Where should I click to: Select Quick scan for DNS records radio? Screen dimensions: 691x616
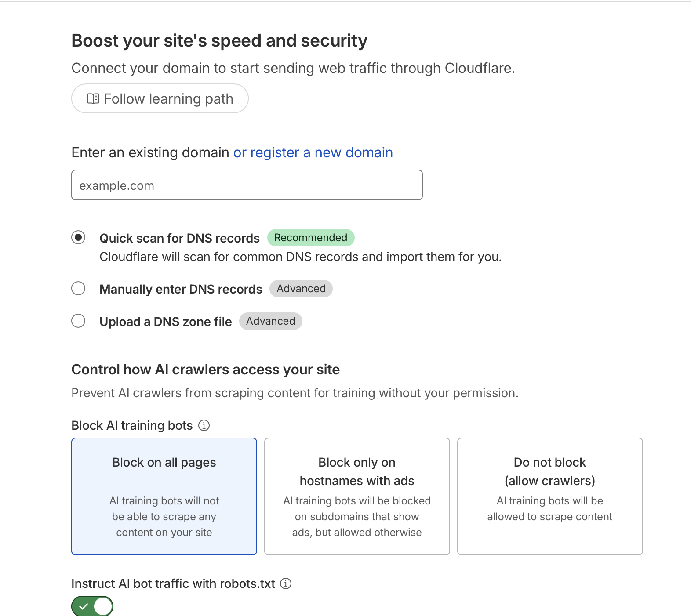[78, 238]
